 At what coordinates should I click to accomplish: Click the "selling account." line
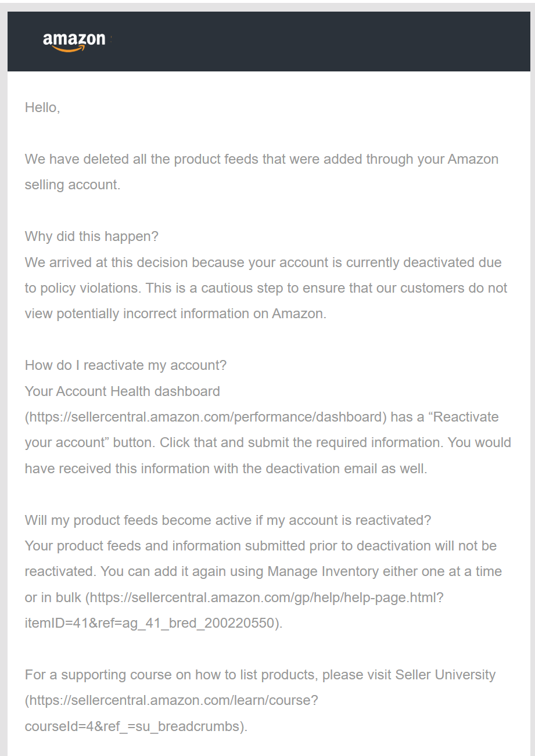pyautogui.click(x=73, y=185)
